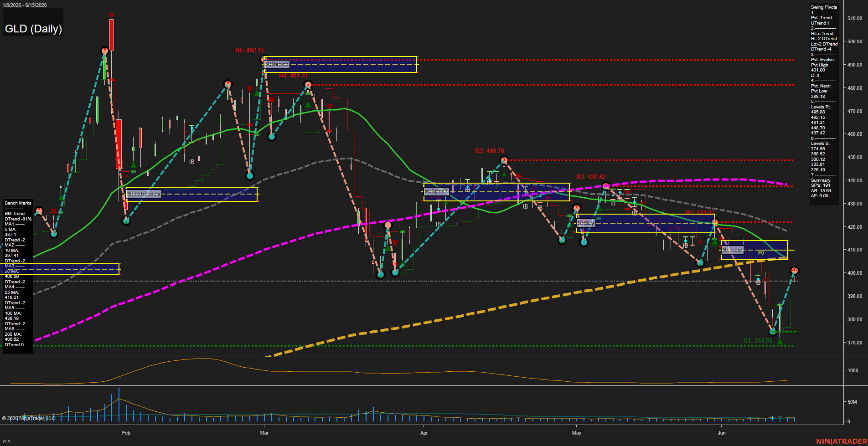Click the 200 MA: label in Bench Marks
Screen dimensions: 868x446
13,334
